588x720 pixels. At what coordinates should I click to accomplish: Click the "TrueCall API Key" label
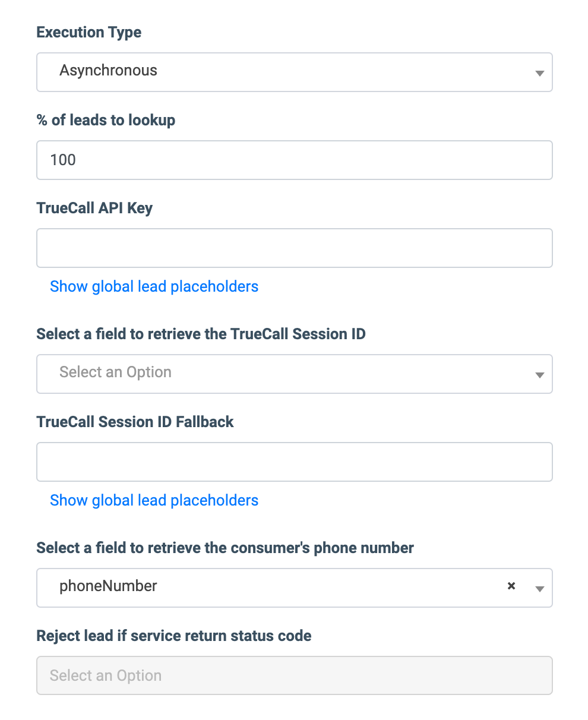[x=94, y=208]
